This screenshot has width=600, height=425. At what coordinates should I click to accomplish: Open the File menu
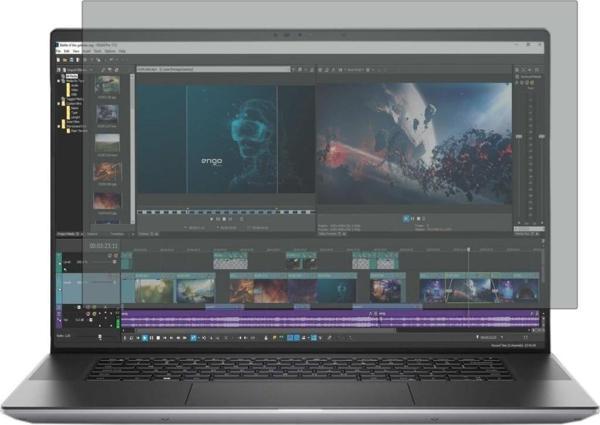pyautogui.click(x=59, y=51)
